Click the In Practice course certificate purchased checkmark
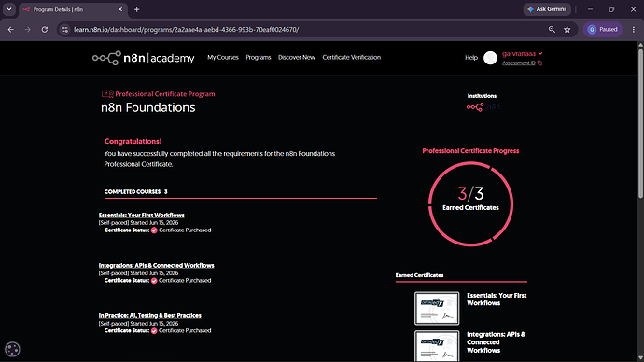Viewport: 644px width, 362px height. (x=154, y=331)
